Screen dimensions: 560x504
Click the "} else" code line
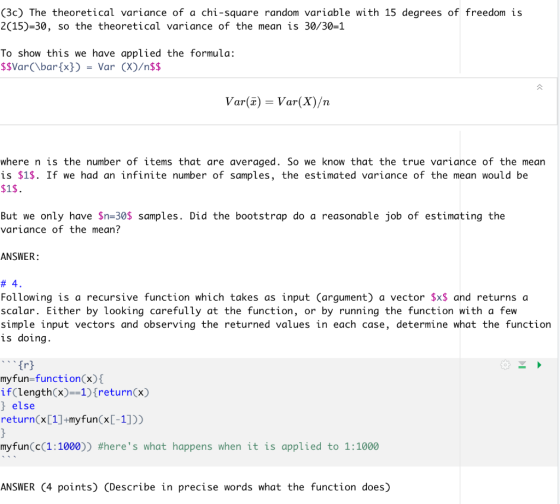pyautogui.click(x=18, y=406)
